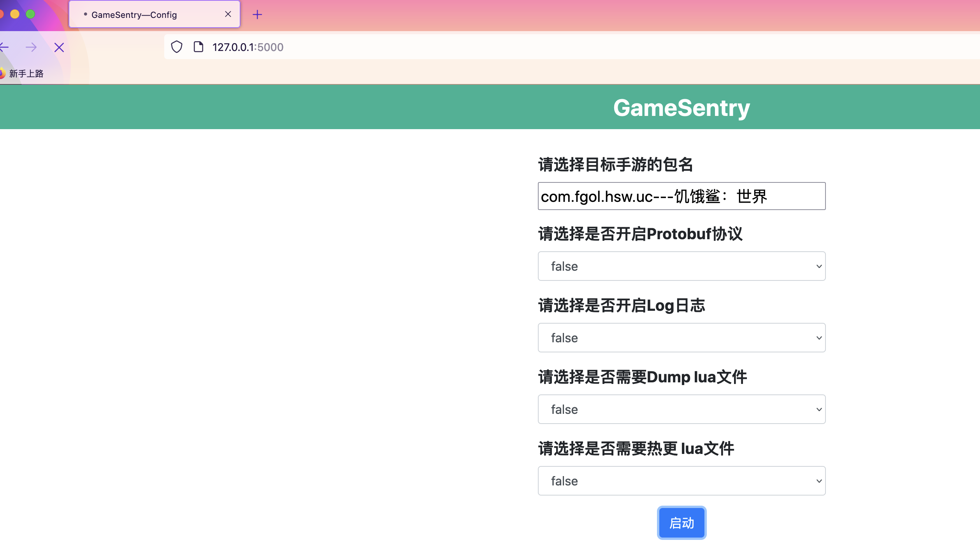Click the yellow minimize traffic light button
This screenshot has width=980, height=557.
pyautogui.click(x=14, y=14)
